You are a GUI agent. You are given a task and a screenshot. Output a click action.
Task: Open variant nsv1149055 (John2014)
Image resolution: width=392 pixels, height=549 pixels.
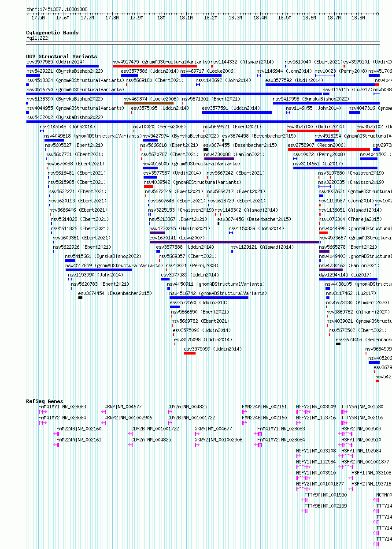coord(313,108)
